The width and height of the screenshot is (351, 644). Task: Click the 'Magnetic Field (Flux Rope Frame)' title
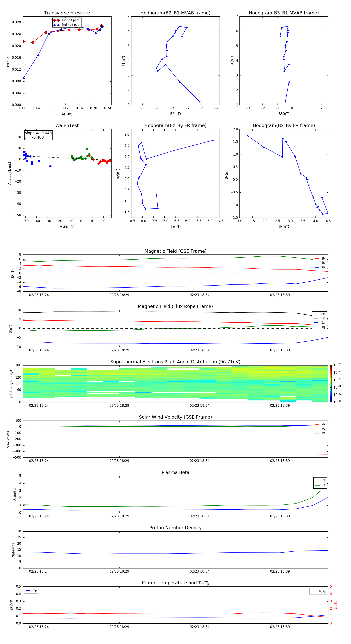tap(175, 307)
